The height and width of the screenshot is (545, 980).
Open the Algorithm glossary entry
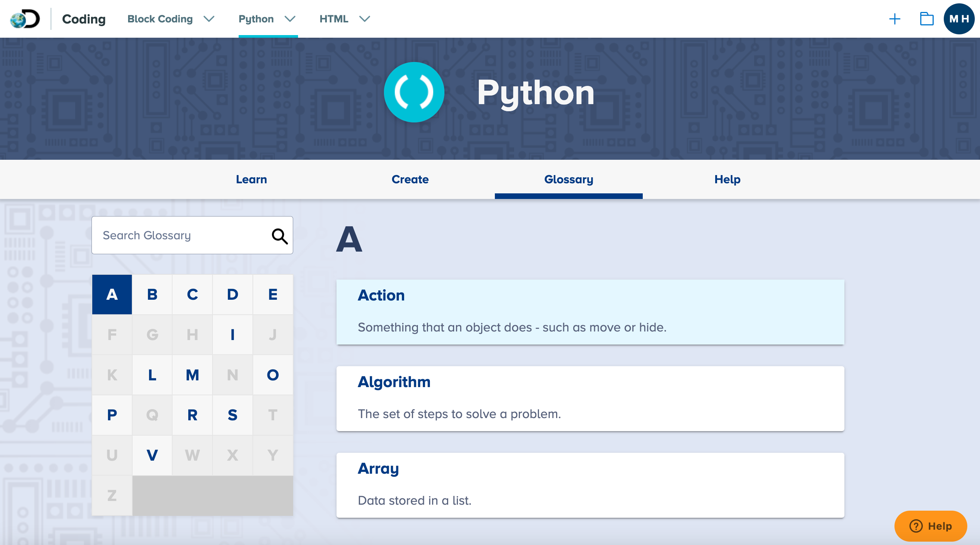tap(590, 399)
